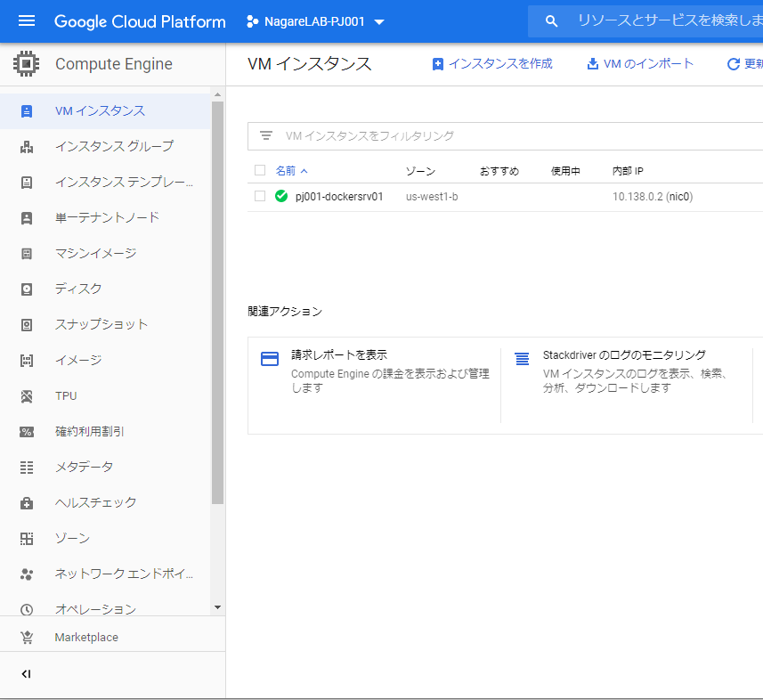
Task: Click インスタンスを作成 button
Action: (492, 64)
